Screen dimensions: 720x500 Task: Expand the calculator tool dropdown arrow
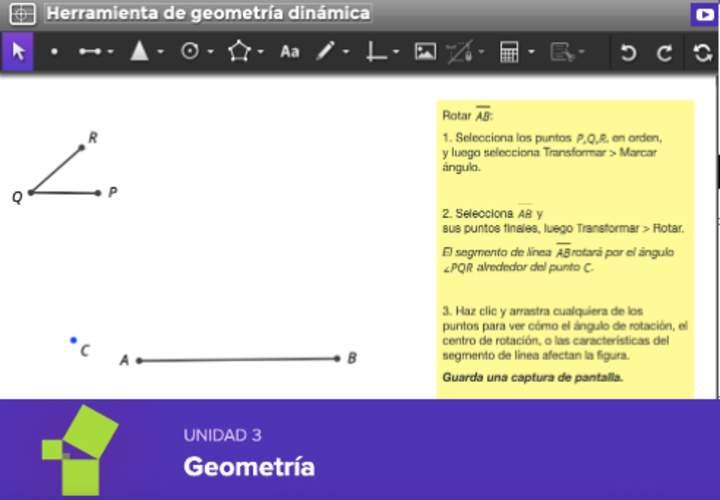pos(531,53)
